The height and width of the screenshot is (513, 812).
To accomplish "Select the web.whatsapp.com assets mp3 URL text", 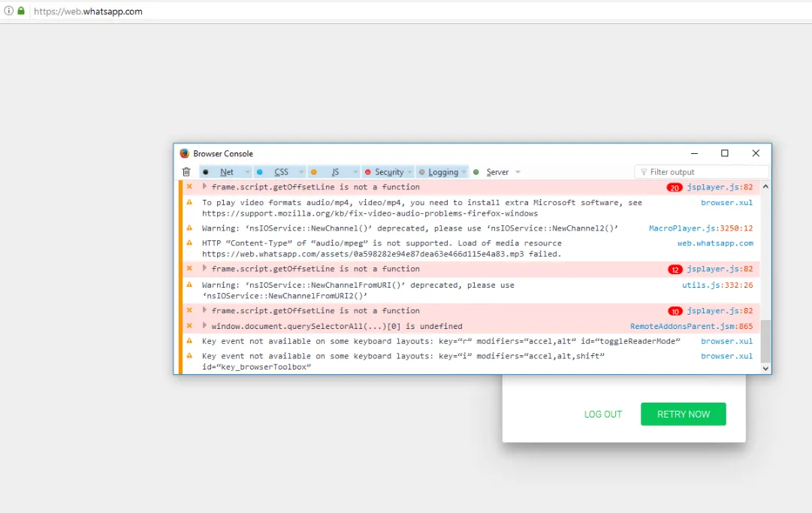I will pyautogui.click(x=363, y=254).
